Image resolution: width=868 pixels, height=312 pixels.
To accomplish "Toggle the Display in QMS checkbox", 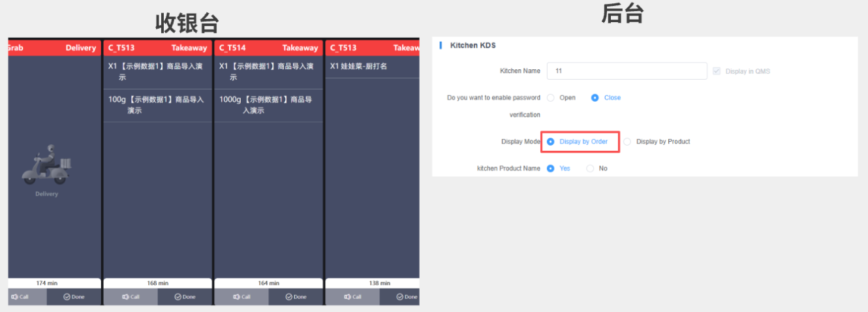I will 717,71.
